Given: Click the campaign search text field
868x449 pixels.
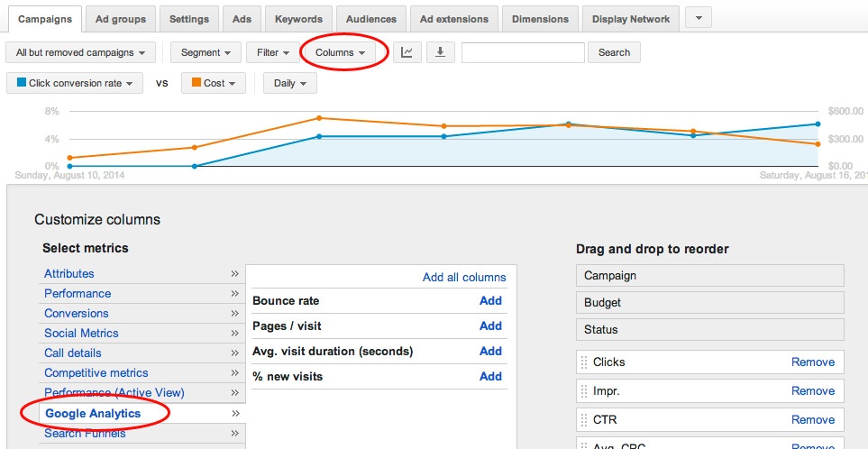Looking at the screenshot, I should [523, 53].
